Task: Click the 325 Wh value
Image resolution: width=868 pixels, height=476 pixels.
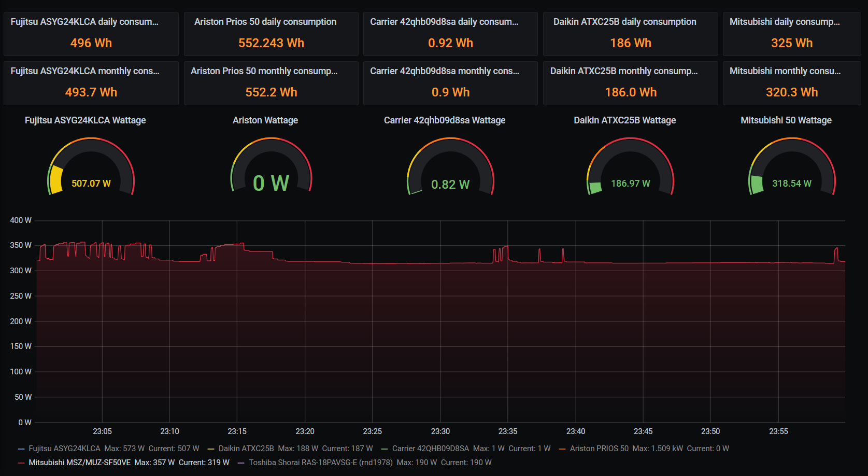Action: pos(792,43)
